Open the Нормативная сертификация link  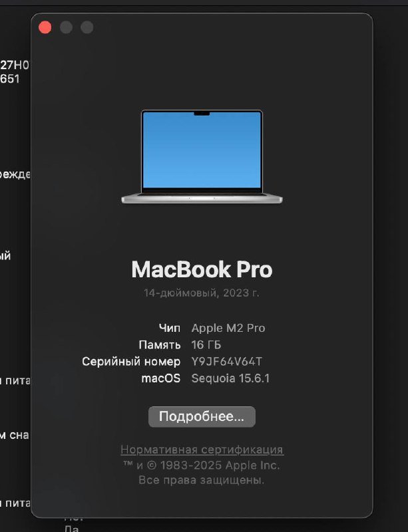point(202,450)
